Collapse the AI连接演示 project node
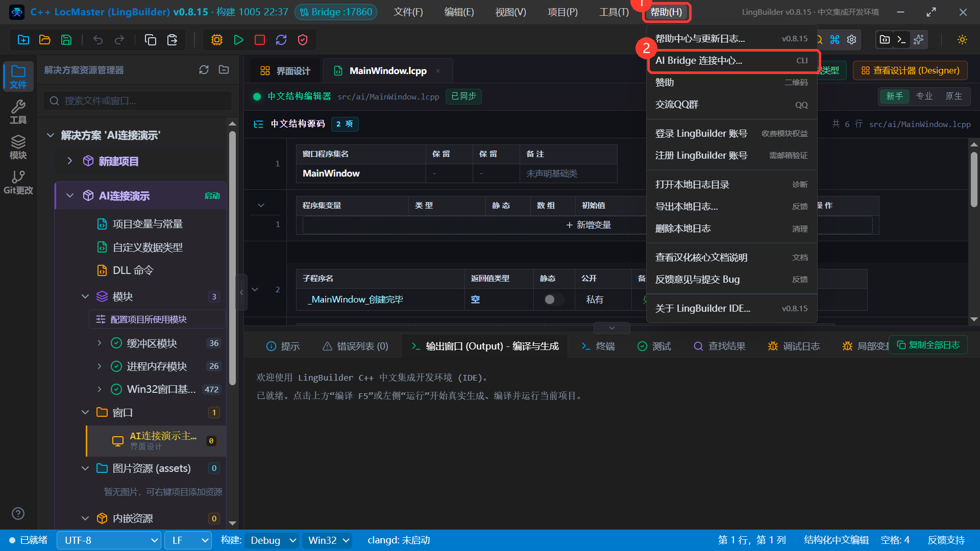The height and width of the screenshot is (551, 980). 70,195
